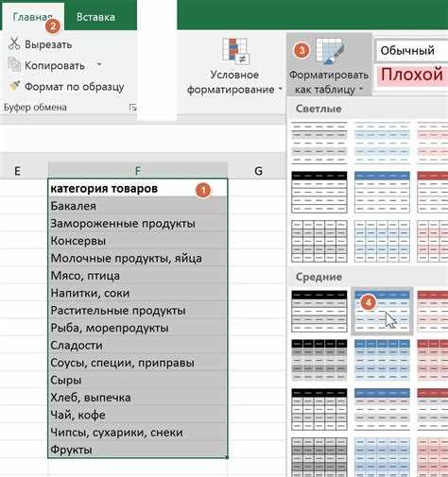Expand the Копировать dropdown arrow
This screenshot has width=448, height=477.
(x=99, y=64)
